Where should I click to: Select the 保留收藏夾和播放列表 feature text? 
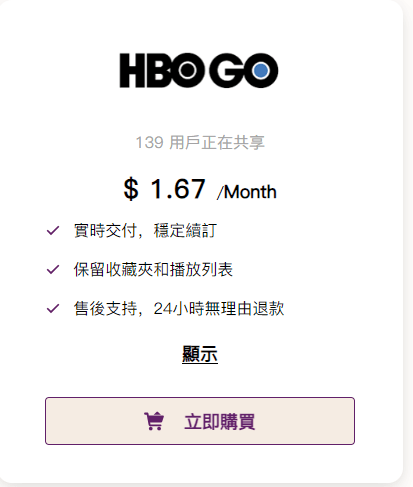pyautogui.click(x=153, y=269)
